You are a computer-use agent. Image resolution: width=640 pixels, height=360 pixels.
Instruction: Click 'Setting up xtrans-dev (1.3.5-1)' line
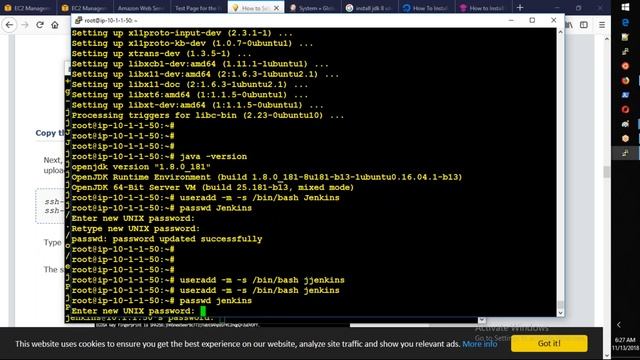point(161,54)
